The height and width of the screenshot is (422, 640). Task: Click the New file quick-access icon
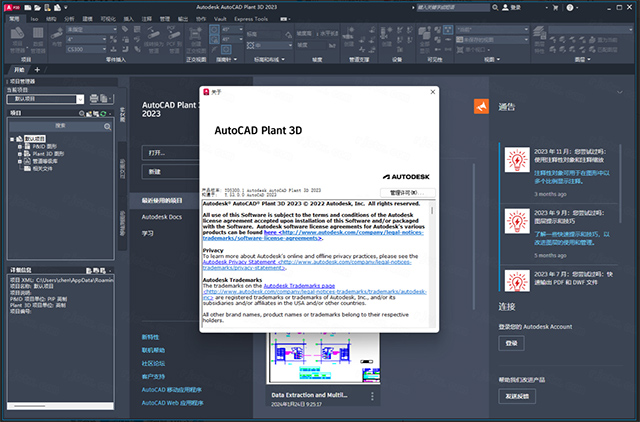tap(28, 7)
